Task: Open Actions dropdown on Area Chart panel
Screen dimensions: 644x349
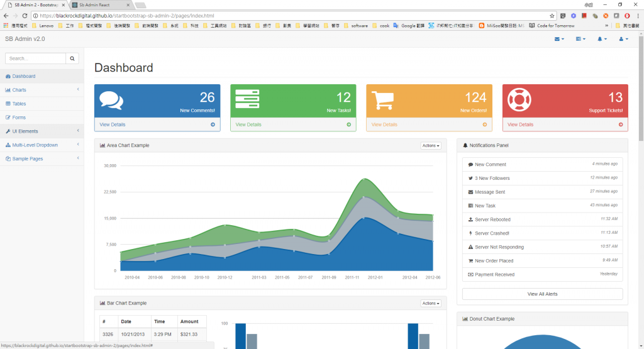Action: pyautogui.click(x=431, y=146)
